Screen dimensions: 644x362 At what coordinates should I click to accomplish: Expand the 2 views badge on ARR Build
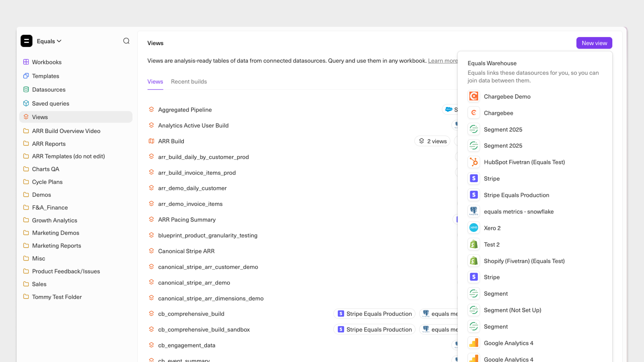tap(433, 141)
